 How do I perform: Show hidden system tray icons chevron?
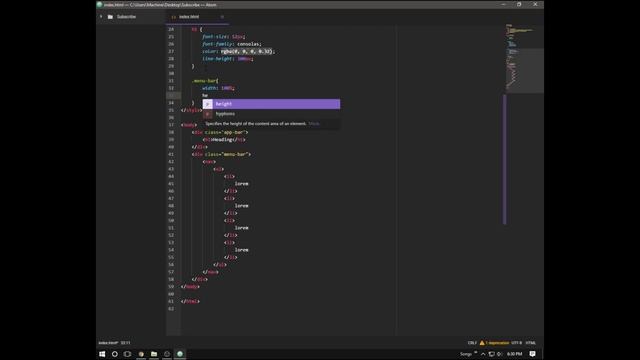pos(483,354)
